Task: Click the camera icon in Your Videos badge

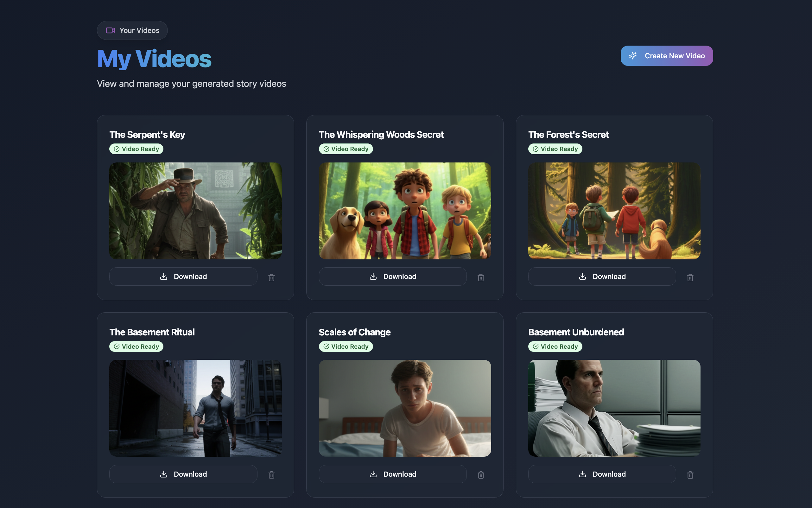Action: point(111,31)
